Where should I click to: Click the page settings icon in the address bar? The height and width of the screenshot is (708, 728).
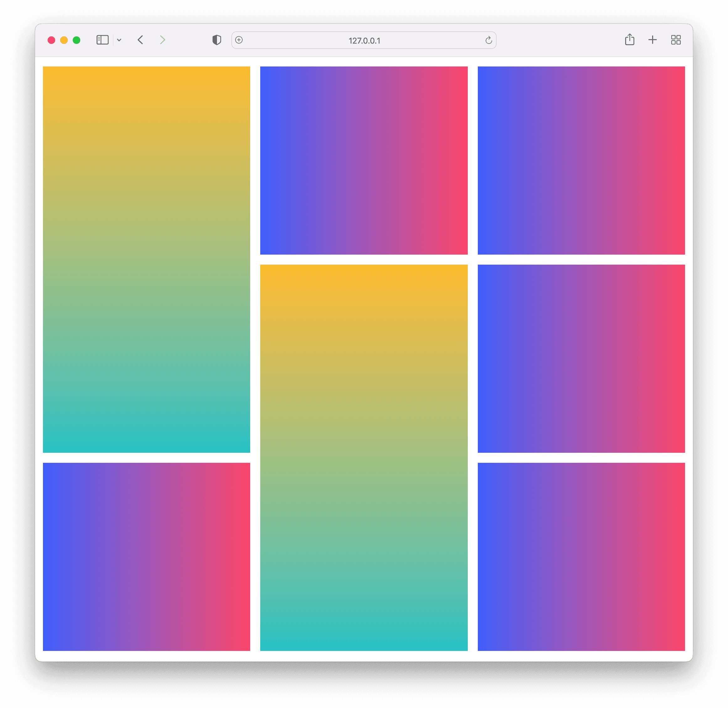(239, 40)
